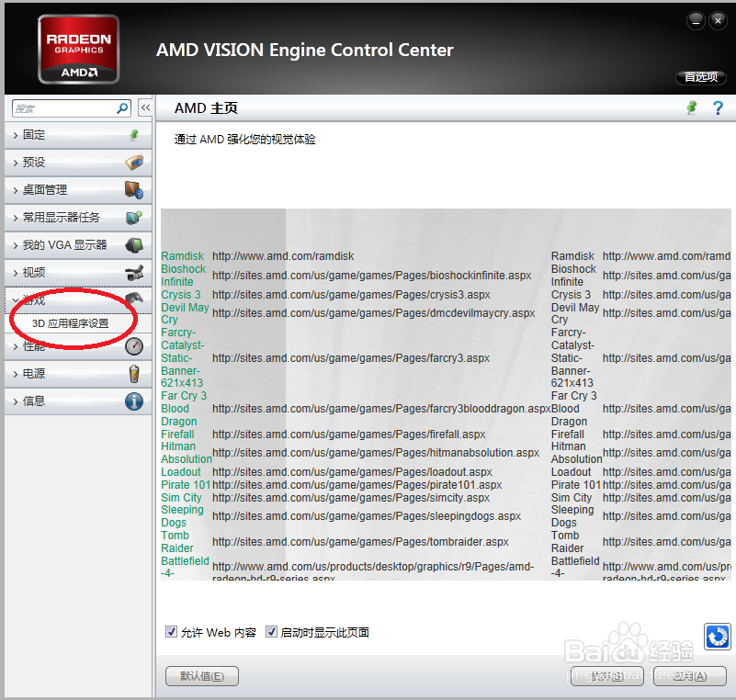Open the green Sim City link
This screenshot has height=700, width=736.
[181, 497]
